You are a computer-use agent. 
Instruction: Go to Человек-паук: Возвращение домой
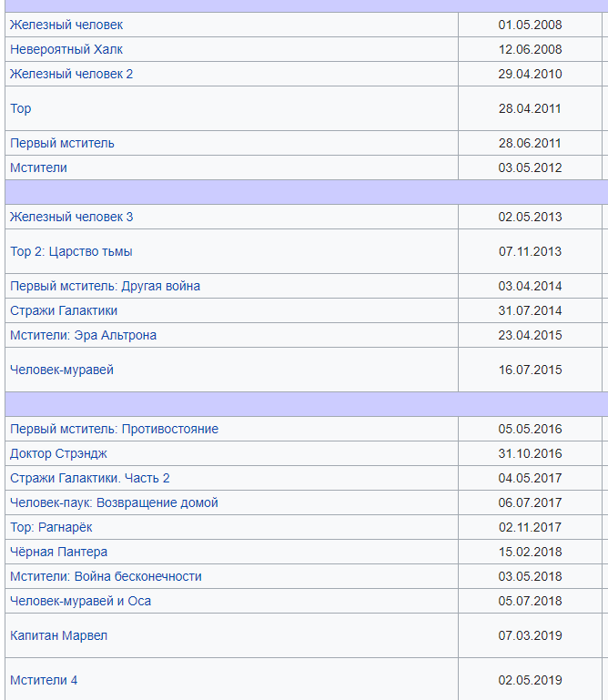114,502
